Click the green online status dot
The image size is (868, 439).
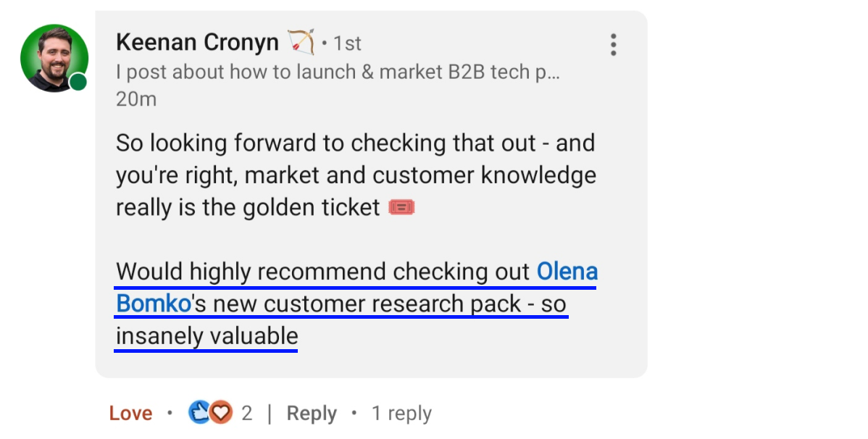(78, 82)
